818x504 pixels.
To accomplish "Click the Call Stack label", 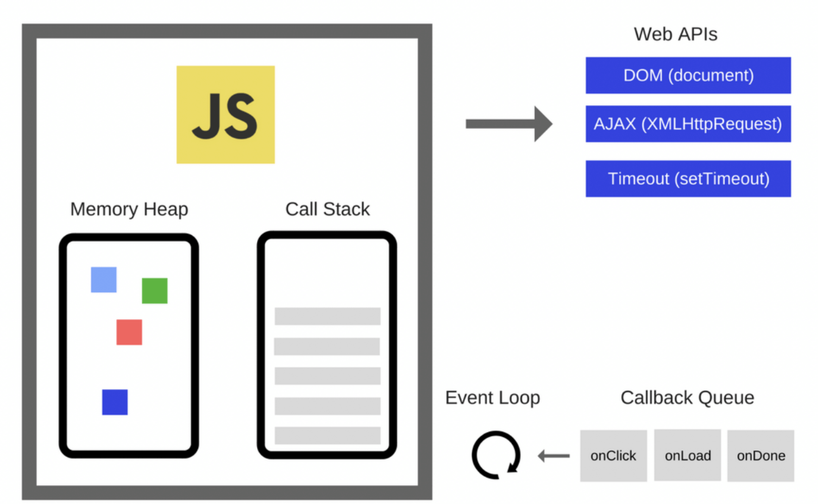I will click(327, 209).
